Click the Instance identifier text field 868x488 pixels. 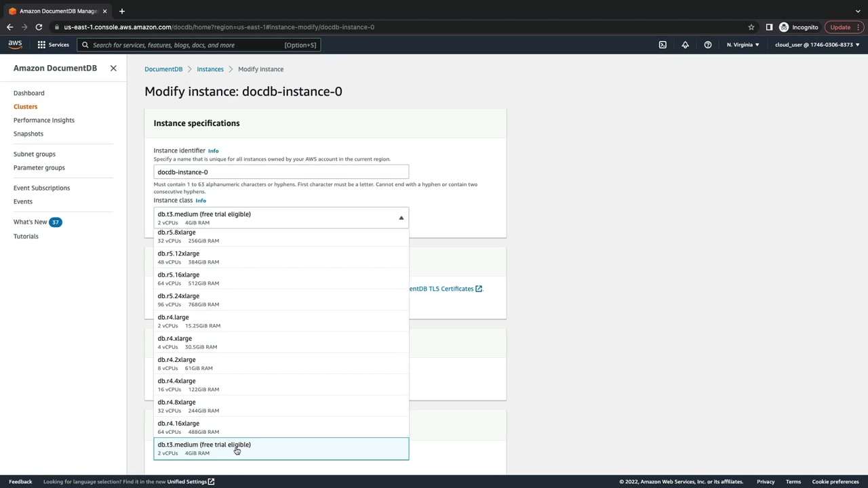tap(281, 172)
